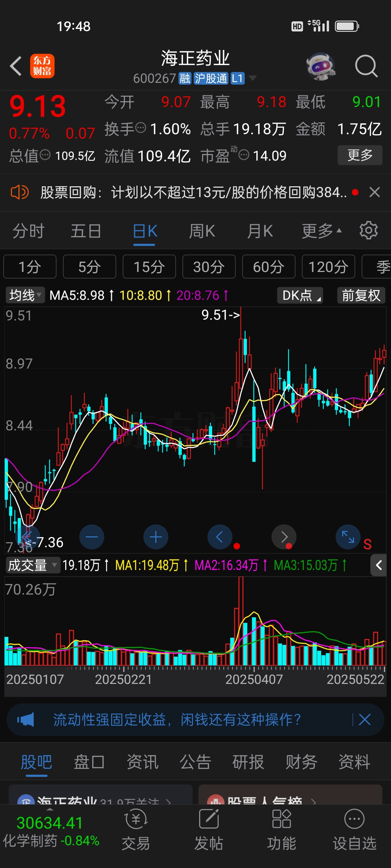Open the 功能 functions menu
The image size is (391, 868).
click(x=282, y=830)
